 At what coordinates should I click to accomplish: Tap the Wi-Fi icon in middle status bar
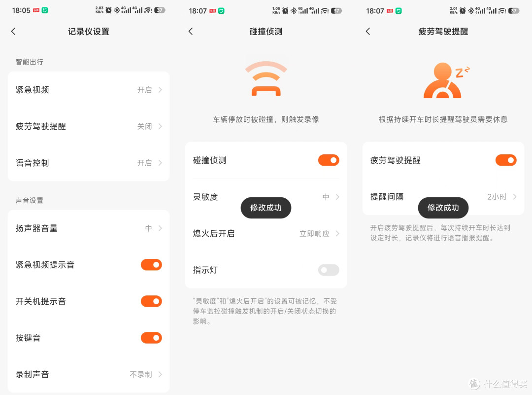point(325,10)
